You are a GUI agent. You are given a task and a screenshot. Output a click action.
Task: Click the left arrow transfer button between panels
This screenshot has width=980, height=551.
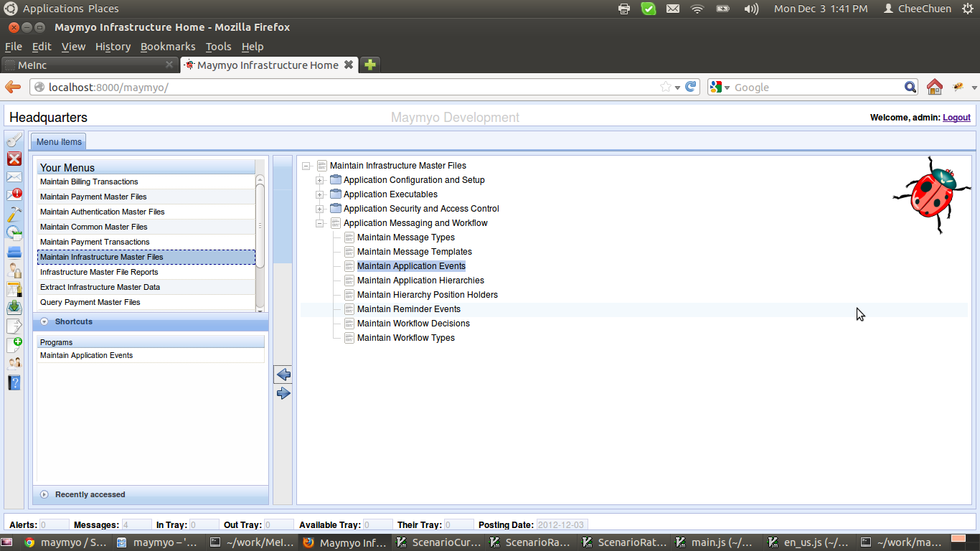283,375
